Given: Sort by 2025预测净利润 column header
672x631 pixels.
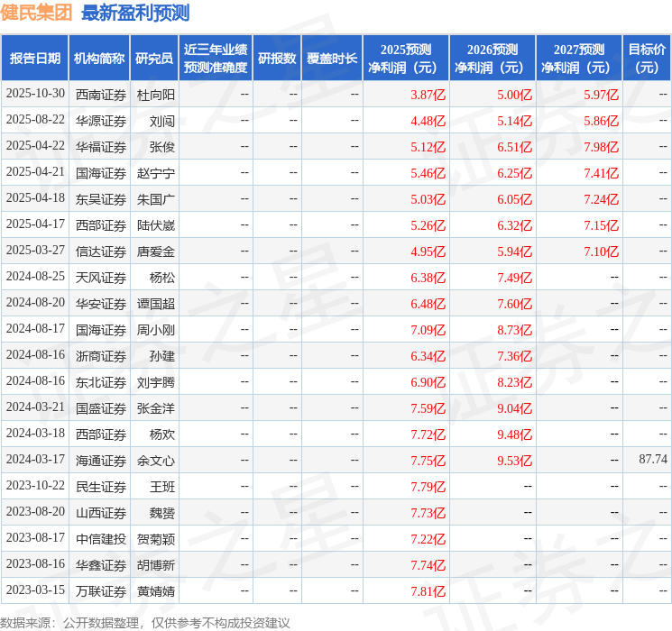Looking at the screenshot, I should click(406, 59).
